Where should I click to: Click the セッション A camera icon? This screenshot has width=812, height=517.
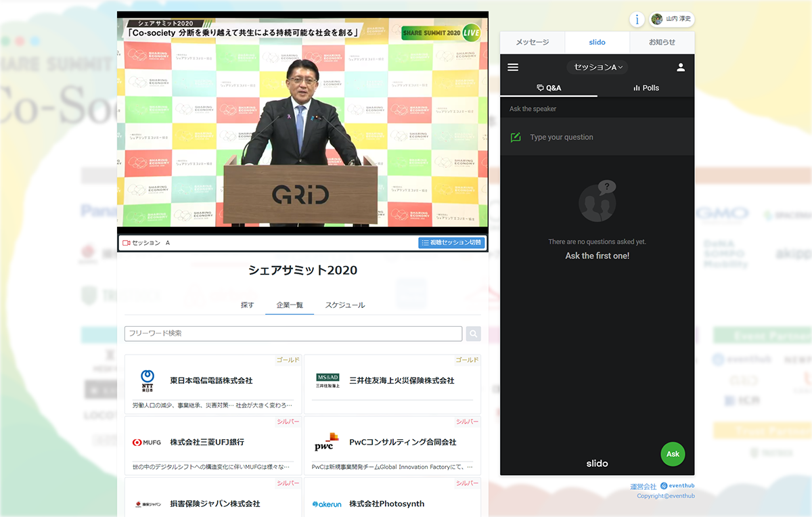coord(126,242)
